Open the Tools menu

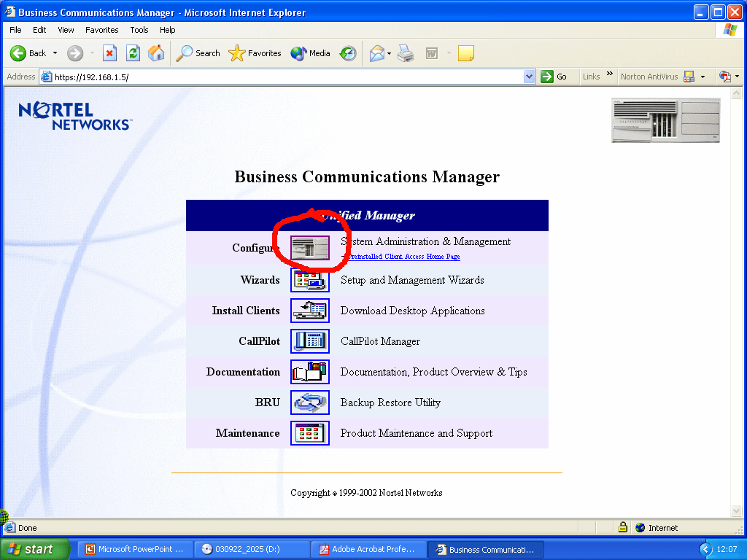139,29
